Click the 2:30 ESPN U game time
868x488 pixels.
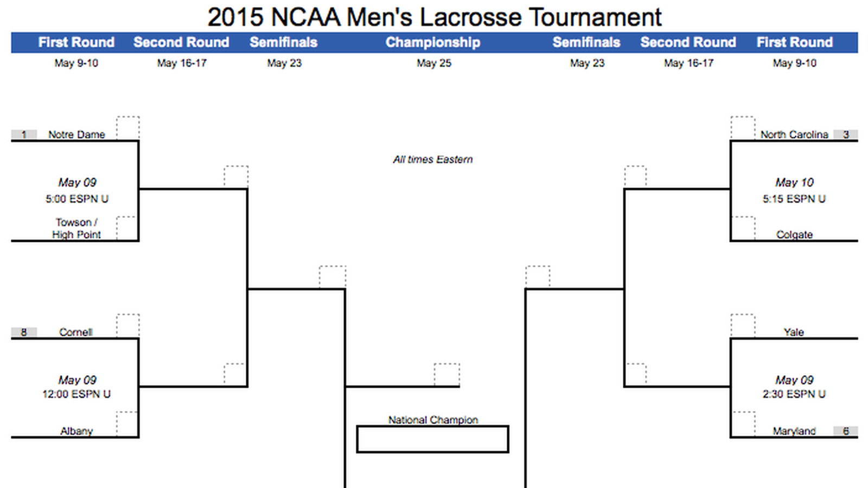click(x=794, y=394)
